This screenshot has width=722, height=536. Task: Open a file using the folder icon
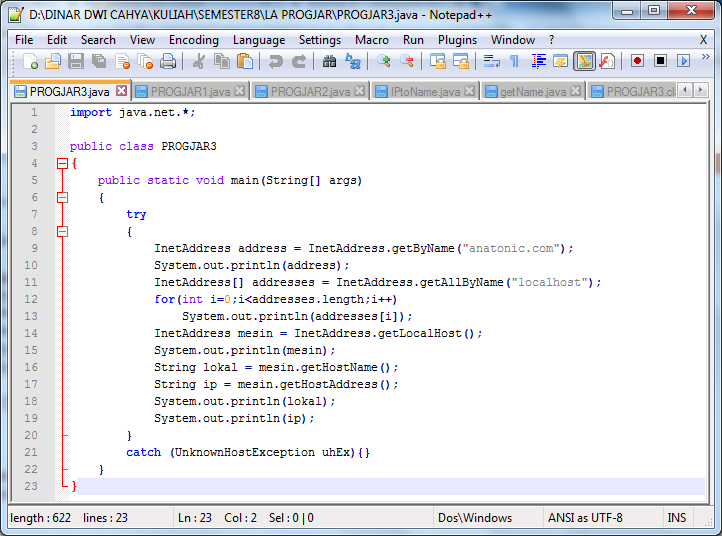pyautogui.click(x=53, y=61)
